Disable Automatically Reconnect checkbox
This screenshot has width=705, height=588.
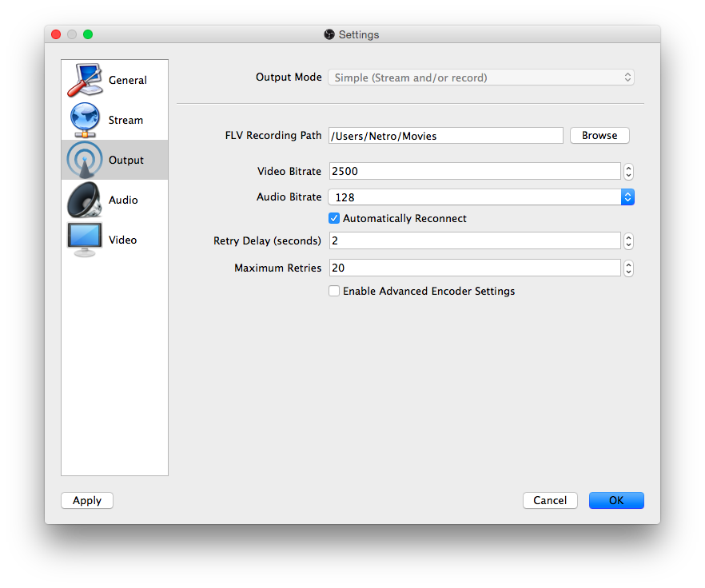click(x=334, y=218)
